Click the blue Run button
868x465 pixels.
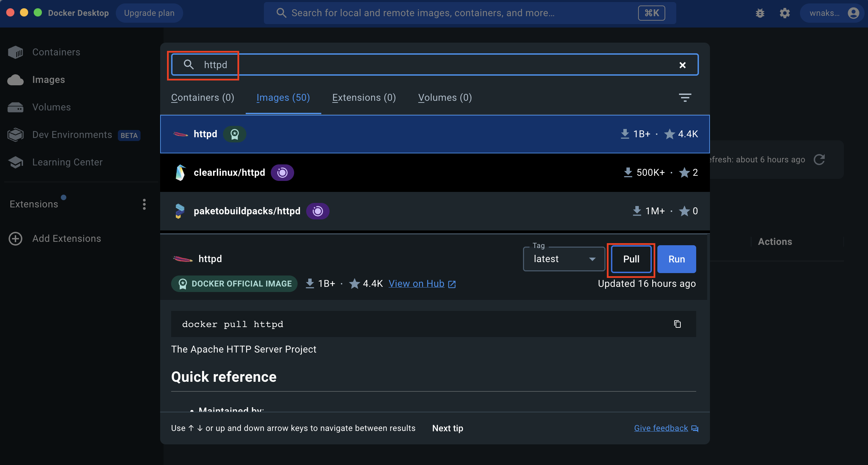point(676,259)
